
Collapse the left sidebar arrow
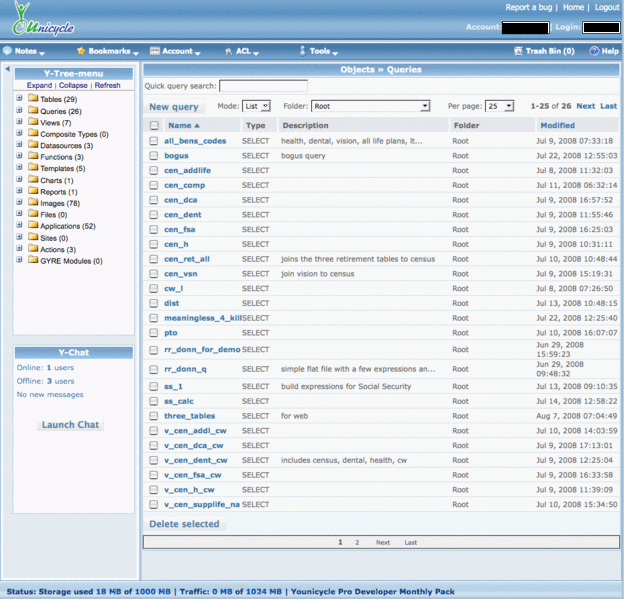tap(7, 70)
